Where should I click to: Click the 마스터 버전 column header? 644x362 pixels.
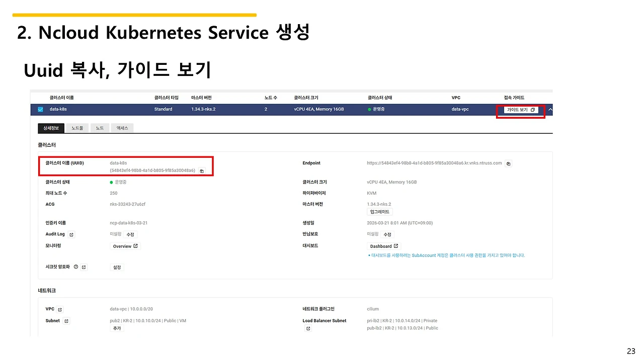pyautogui.click(x=202, y=98)
